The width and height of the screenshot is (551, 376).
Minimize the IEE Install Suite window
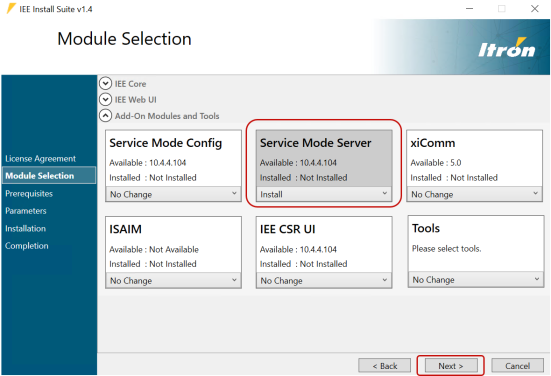(469, 9)
